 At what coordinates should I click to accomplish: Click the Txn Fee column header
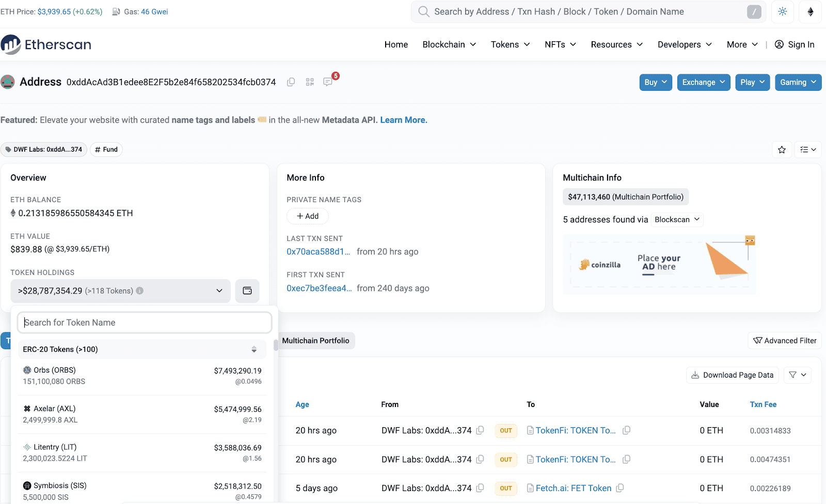tap(763, 404)
